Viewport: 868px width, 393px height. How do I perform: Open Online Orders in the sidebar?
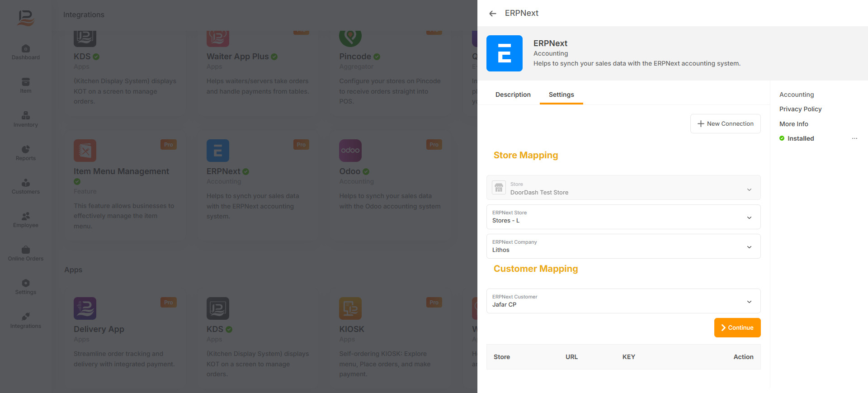pos(26,253)
